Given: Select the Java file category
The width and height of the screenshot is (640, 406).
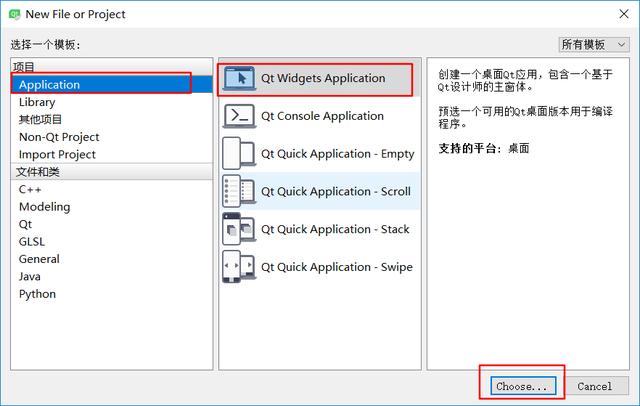Looking at the screenshot, I should pos(112,277).
